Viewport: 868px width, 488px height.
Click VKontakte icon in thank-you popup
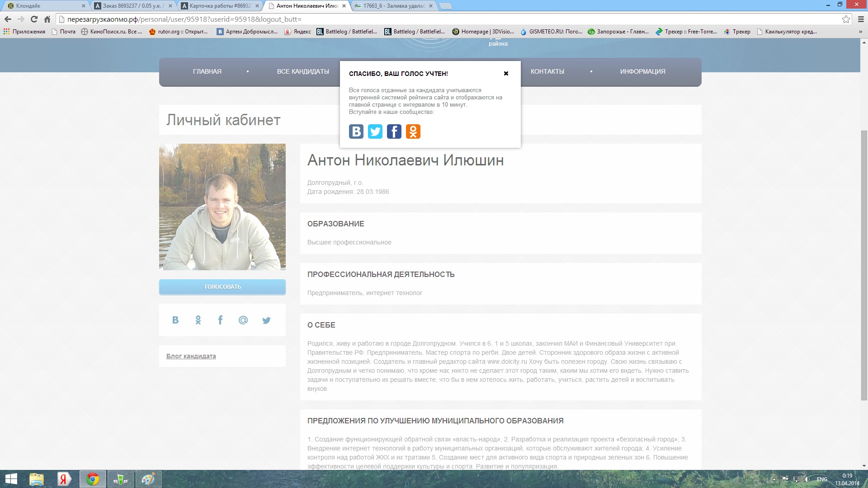pyautogui.click(x=356, y=131)
